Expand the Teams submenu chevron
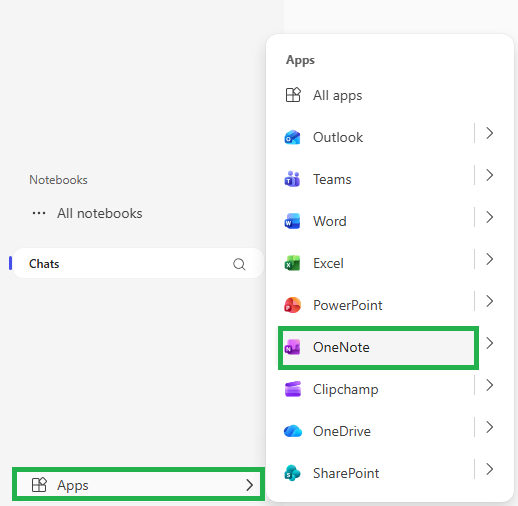518x506 pixels. pos(489,175)
